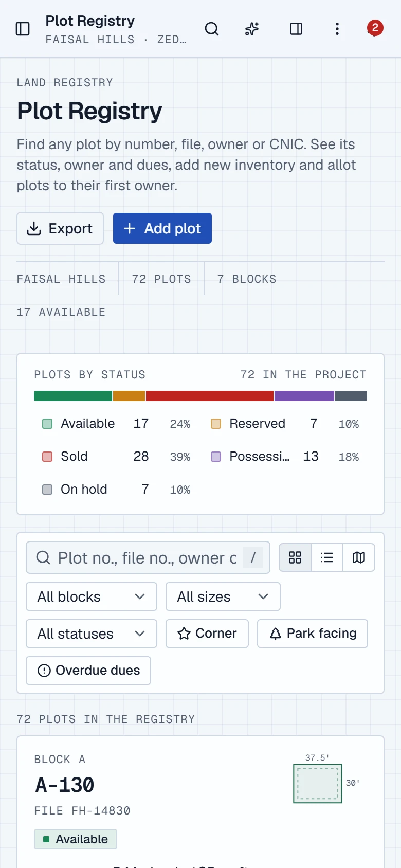
Task: Click the Possession count 13
Action: pyautogui.click(x=311, y=457)
